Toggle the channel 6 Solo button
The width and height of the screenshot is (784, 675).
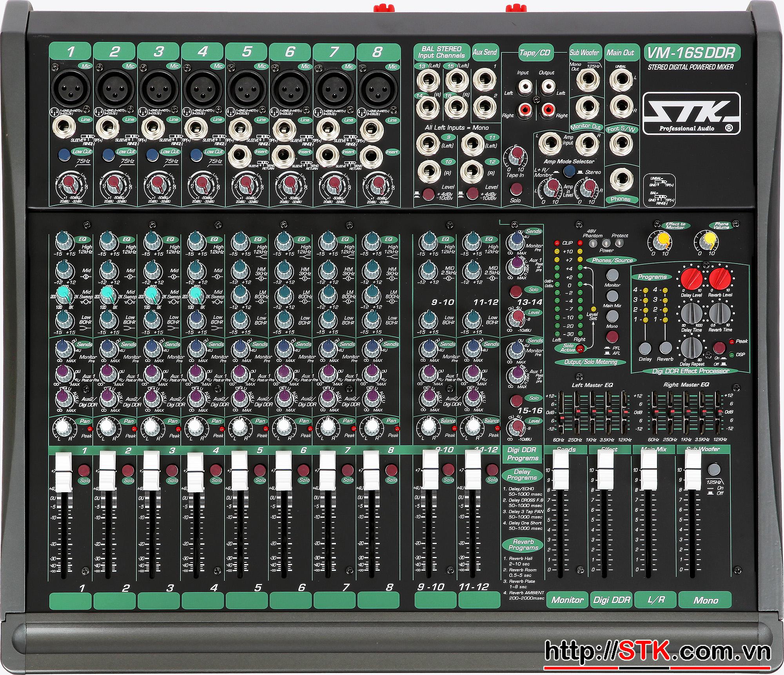point(303,470)
